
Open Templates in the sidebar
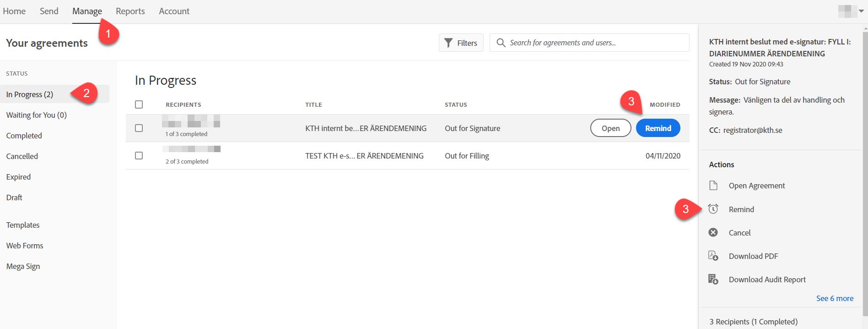tap(23, 225)
